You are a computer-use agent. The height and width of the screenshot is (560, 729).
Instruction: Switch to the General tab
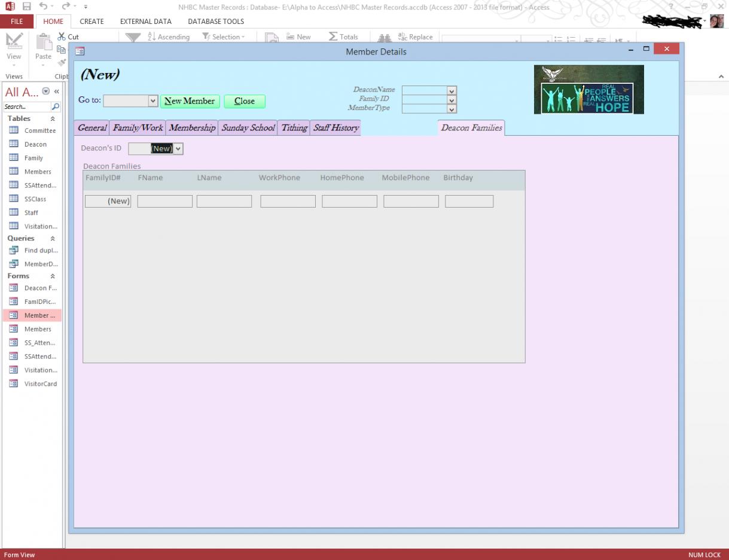click(x=92, y=128)
